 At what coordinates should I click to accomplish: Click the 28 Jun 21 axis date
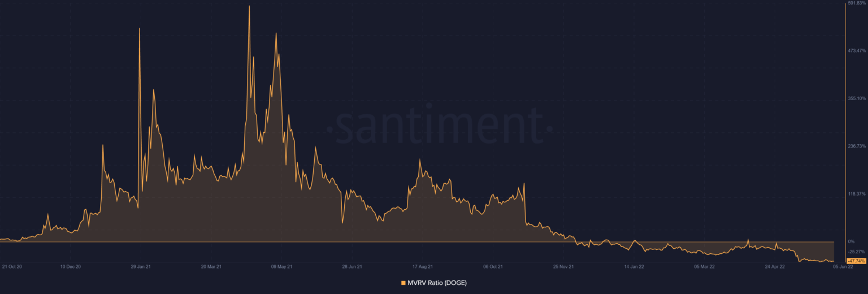[351, 266]
